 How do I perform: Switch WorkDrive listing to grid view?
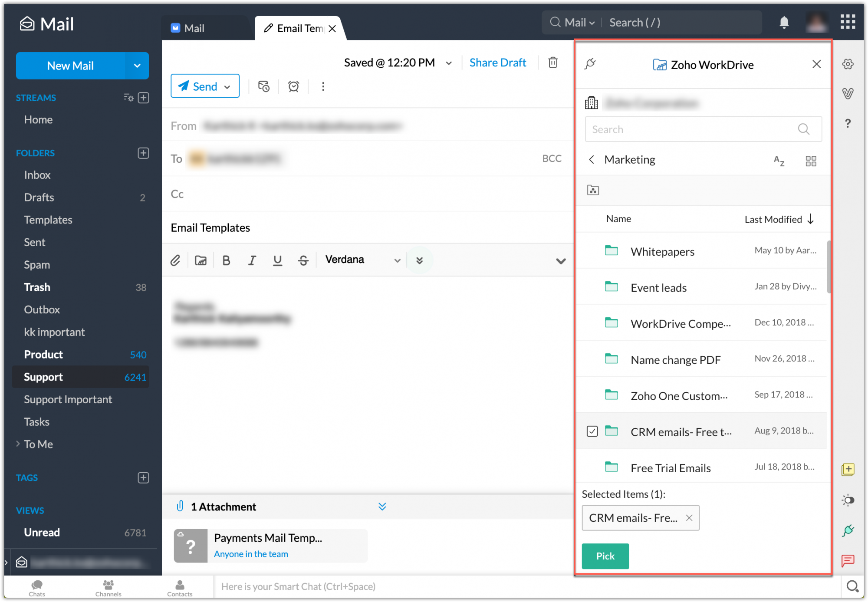tap(810, 160)
